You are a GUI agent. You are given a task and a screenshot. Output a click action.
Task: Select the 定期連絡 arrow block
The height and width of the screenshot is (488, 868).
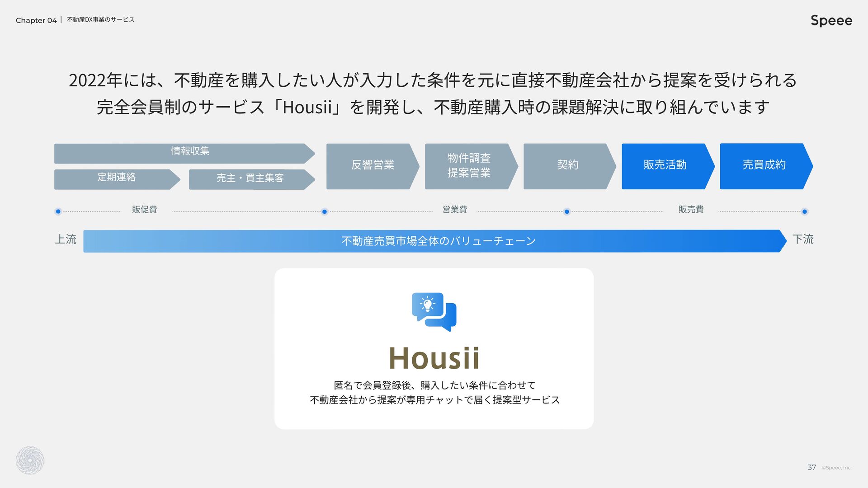click(117, 179)
